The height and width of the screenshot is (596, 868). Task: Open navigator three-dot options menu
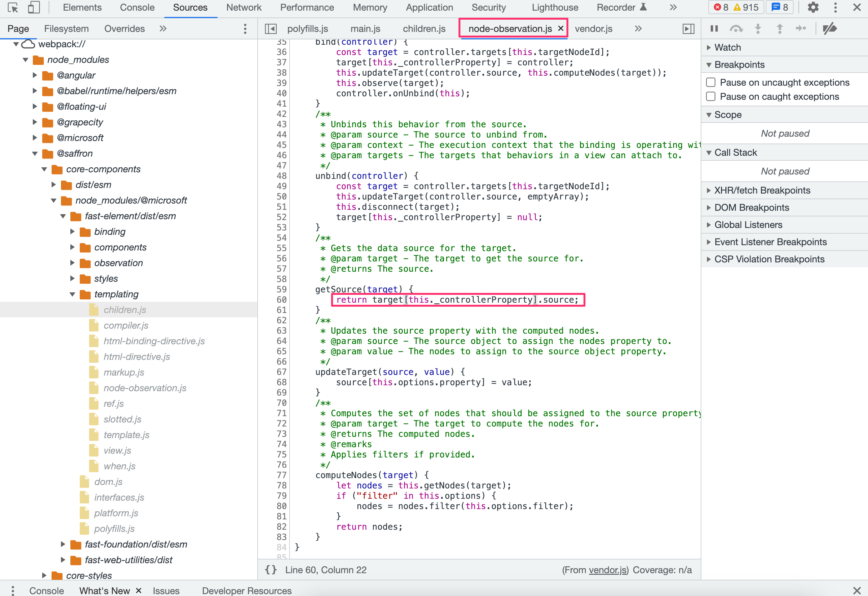[x=245, y=29]
